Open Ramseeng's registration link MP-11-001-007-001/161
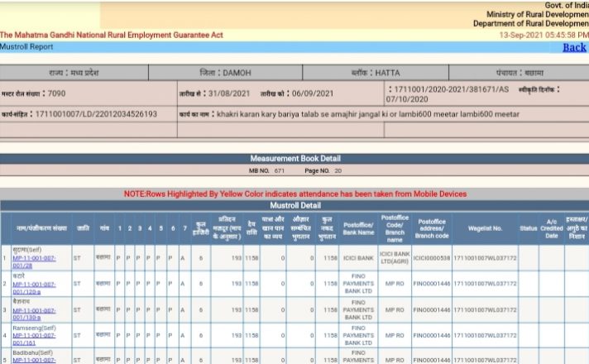Viewport: 589px width, 364px height. coord(34,339)
